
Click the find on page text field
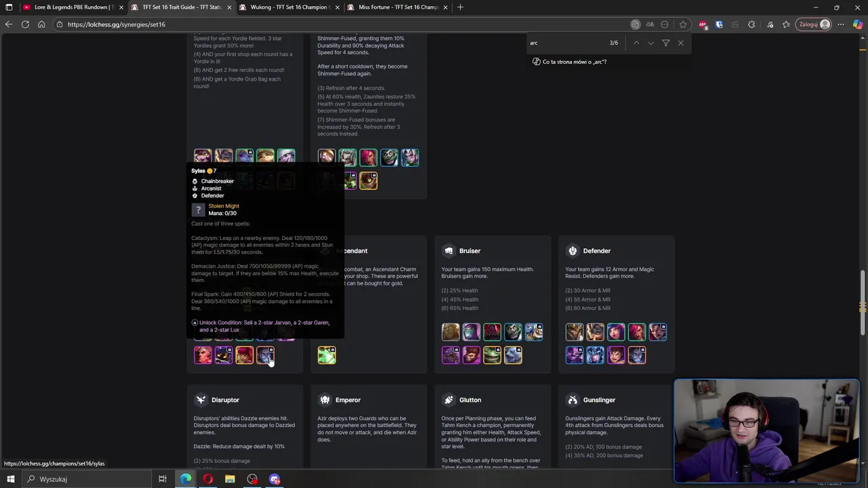pyautogui.click(x=566, y=43)
